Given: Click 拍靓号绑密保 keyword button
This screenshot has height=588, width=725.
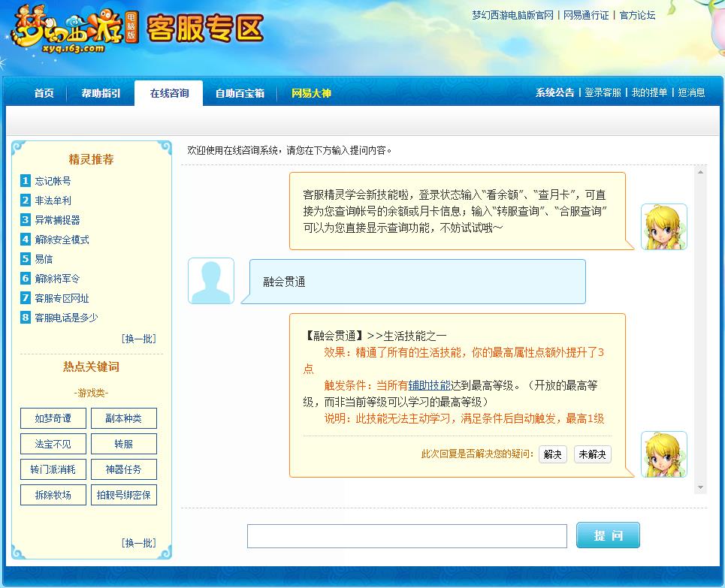Looking at the screenshot, I should 124,495.
